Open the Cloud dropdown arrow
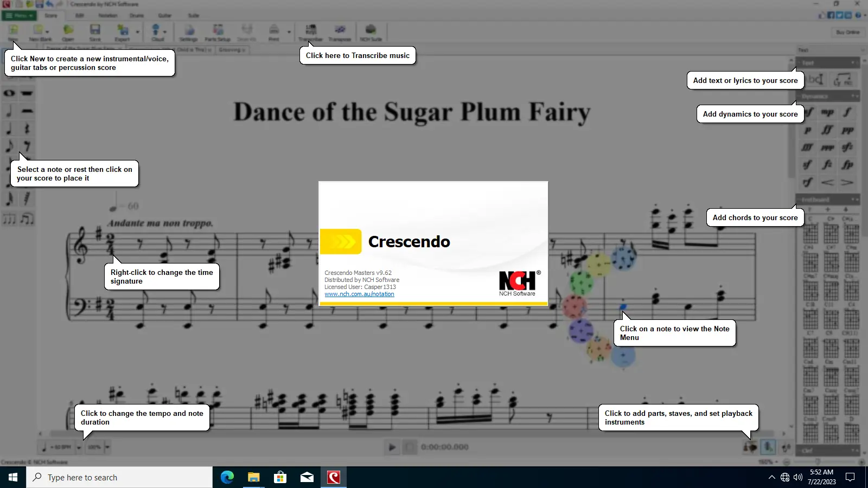The height and width of the screenshot is (488, 868). [165, 32]
